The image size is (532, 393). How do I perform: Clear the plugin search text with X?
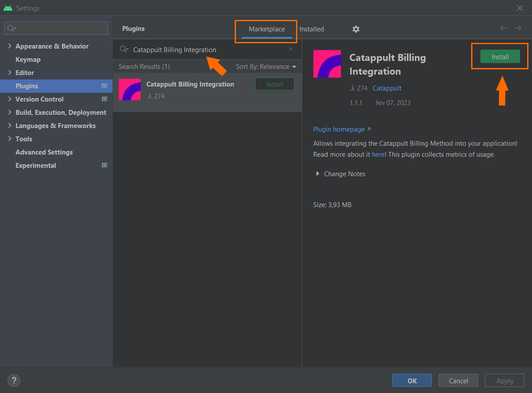291,49
